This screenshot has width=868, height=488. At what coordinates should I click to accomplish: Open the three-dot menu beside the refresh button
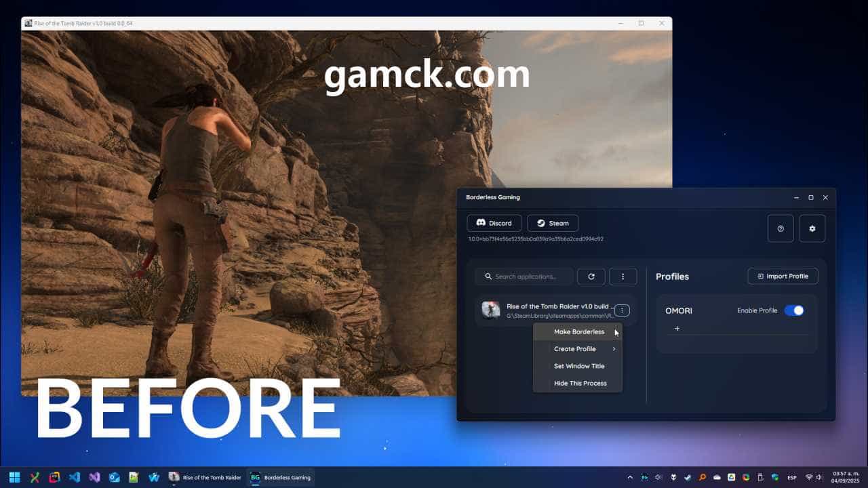[x=623, y=277]
